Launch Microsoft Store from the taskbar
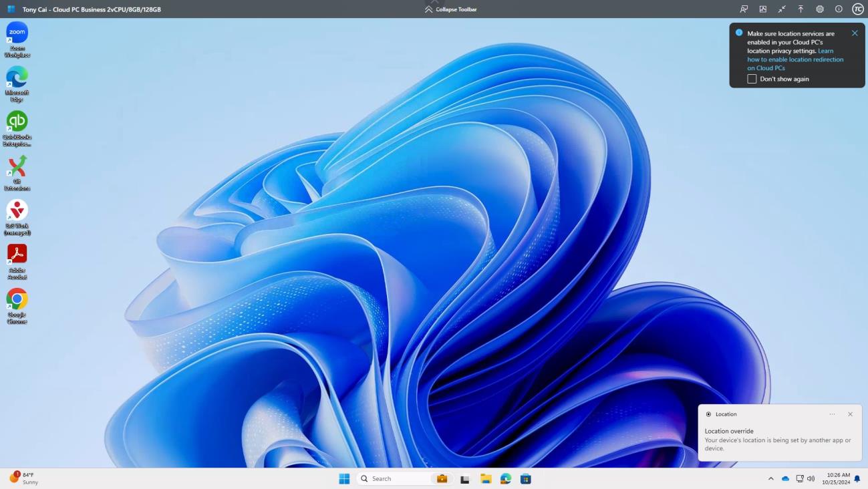 click(526, 479)
